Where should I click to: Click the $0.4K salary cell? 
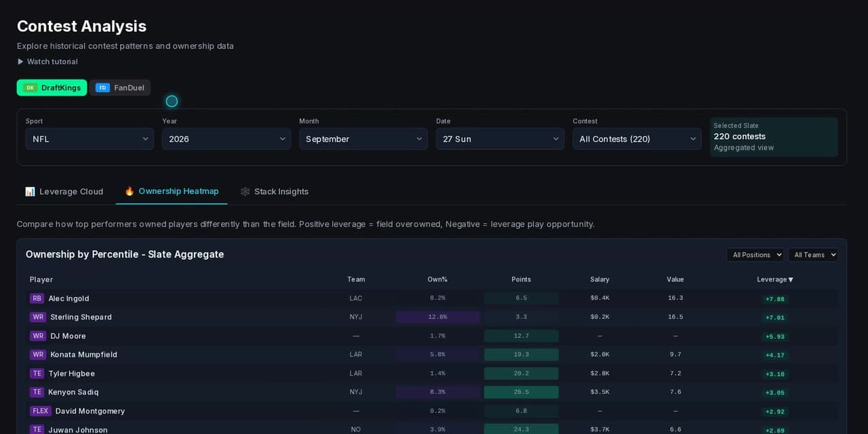[x=599, y=298]
